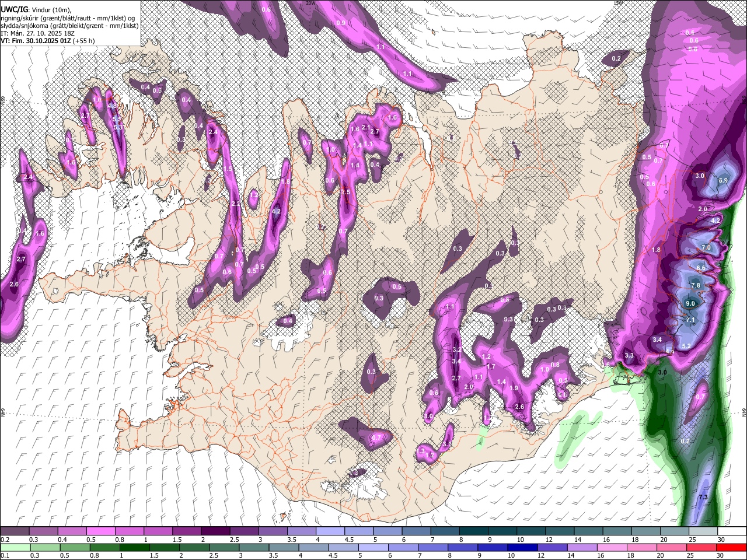The width and height of the screenshot is (747, 560).
Task: Click the 7.8 precipitation value on the map
Action: coord(696,285)
